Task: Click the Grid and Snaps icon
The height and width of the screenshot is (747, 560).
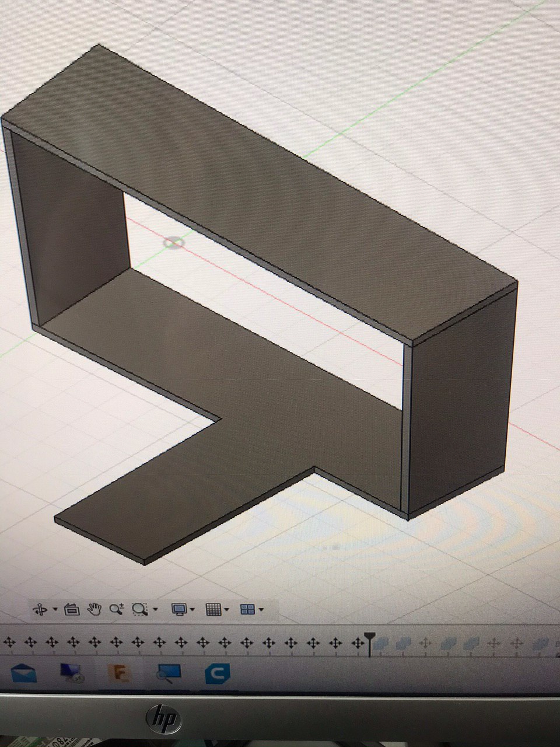Action: click(x=213, y=609)
